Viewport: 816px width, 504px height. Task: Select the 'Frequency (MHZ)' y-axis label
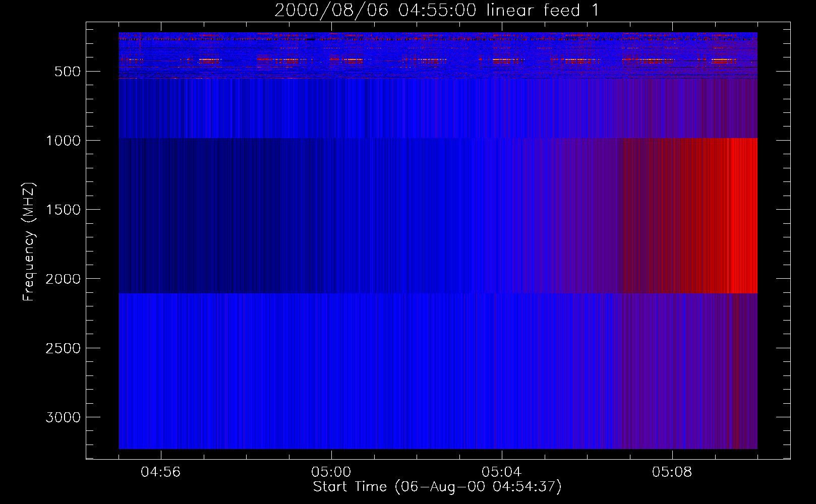[x=29, y=242]
